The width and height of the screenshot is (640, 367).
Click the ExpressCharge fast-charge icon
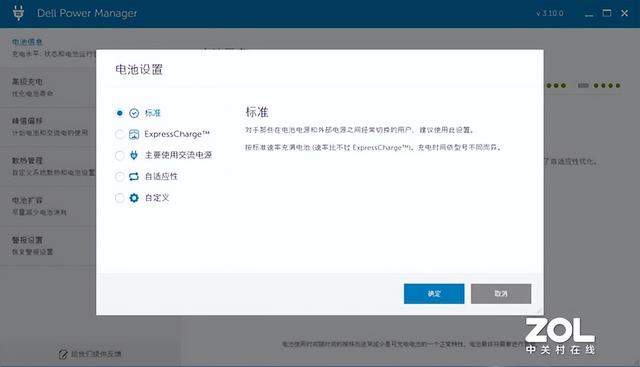(x=134, y=134)
